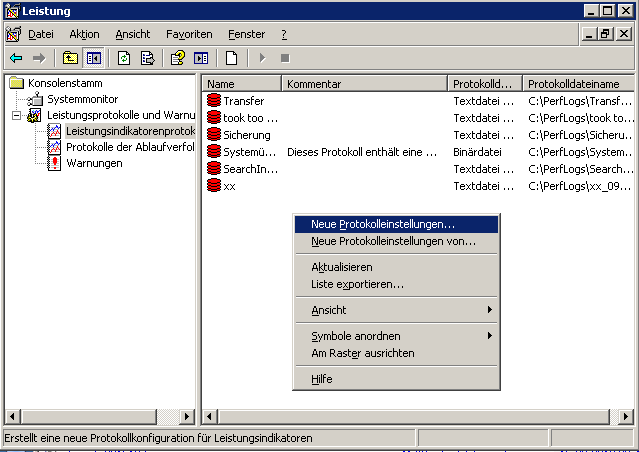Select the Systemü... log entry
Screen dimensions: 639x452
point(249,152)
